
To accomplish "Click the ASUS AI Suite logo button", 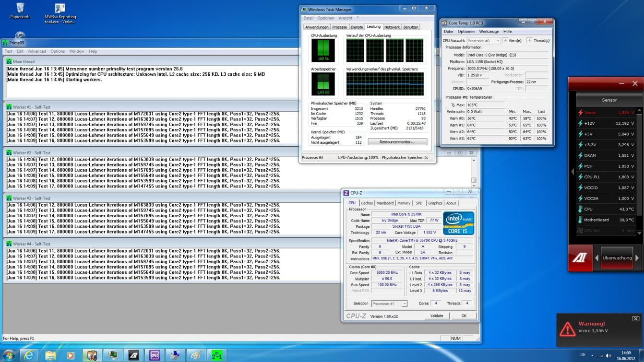I will (581, 257).
